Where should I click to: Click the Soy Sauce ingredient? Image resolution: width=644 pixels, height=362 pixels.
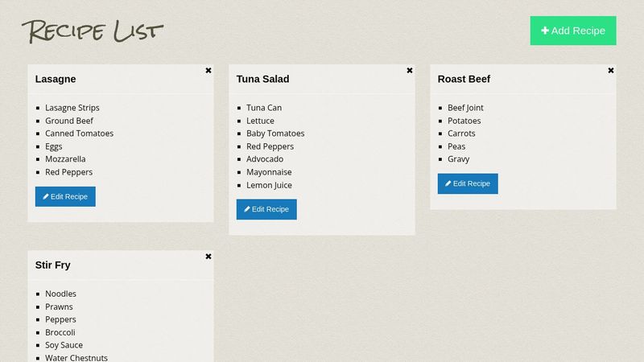coord(64,345)
